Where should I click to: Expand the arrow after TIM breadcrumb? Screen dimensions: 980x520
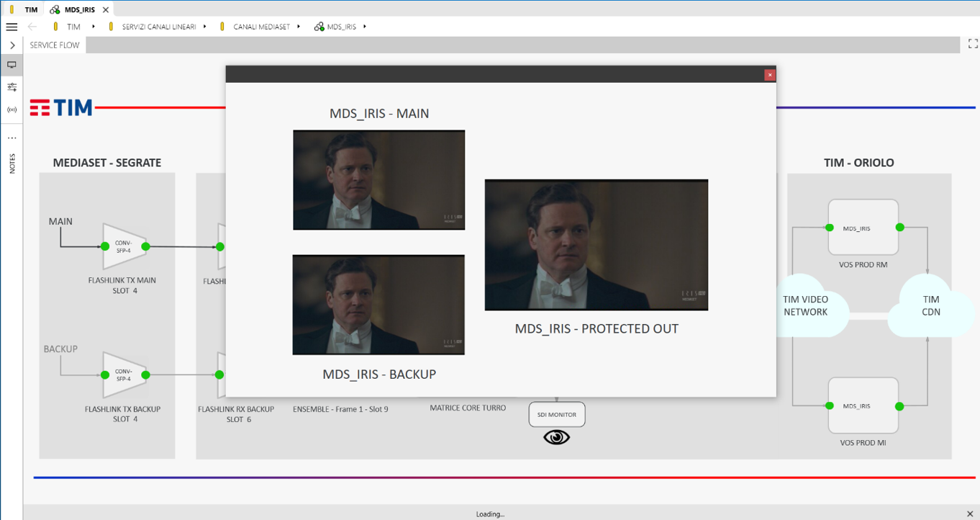pyautogui.click(x=94, y=27)
